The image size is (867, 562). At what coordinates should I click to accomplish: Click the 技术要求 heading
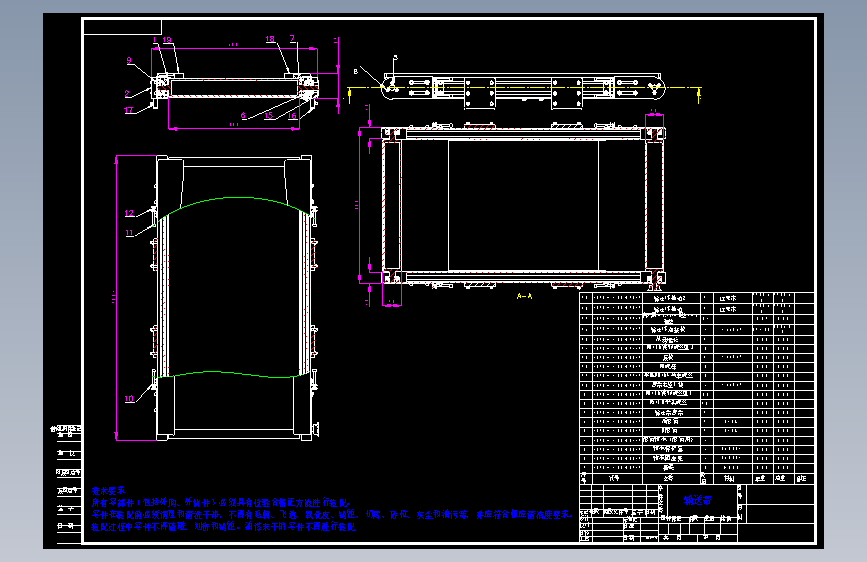click(108, 491)
